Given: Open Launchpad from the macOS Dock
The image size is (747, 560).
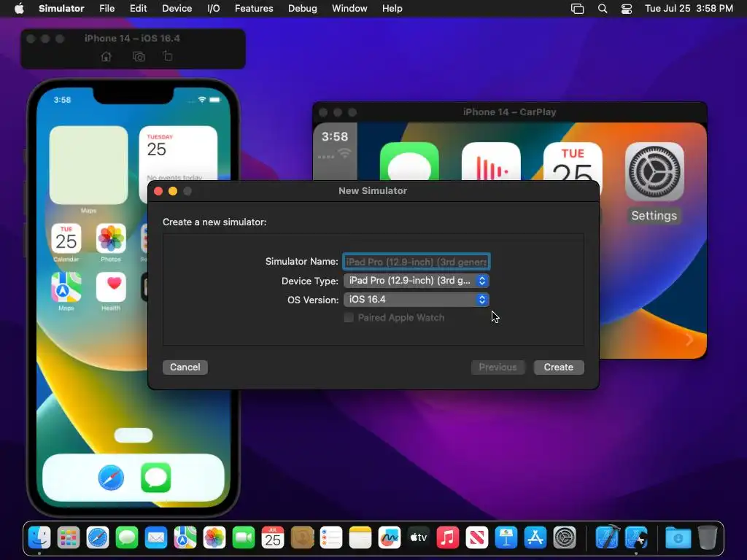Looking at the screenshot, I should pos(69,538).
